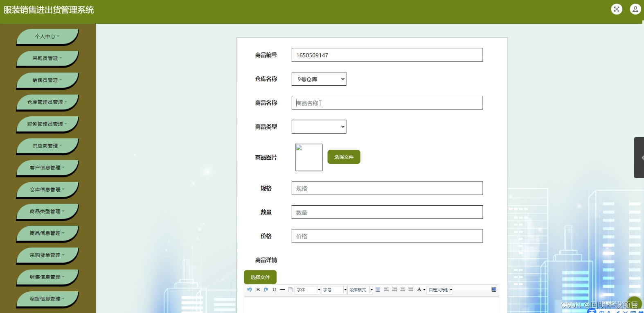The width and height of the screenshot is (644, 313).
Task: Expand 客户信息管理 sidebar menu
Action: [47, 168]
